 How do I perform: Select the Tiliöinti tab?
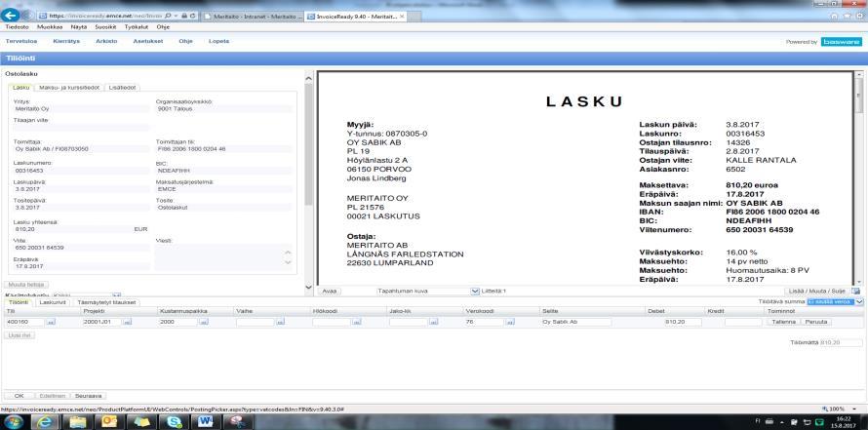[19, 302]
